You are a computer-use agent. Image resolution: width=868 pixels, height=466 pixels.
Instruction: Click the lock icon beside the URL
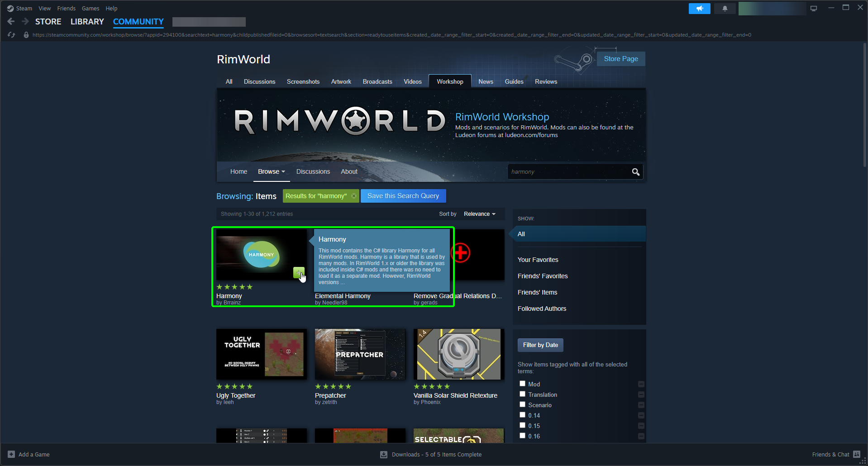click(26, 35)
